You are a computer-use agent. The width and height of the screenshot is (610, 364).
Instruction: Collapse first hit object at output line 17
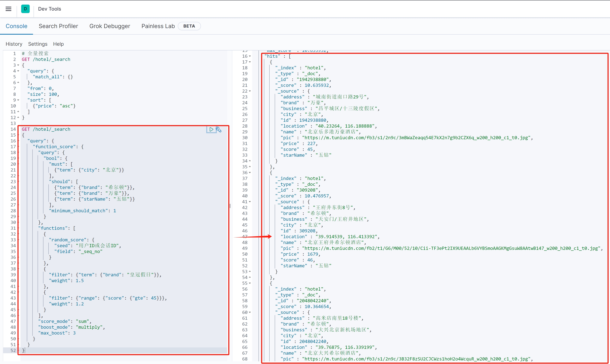point(250,62)
